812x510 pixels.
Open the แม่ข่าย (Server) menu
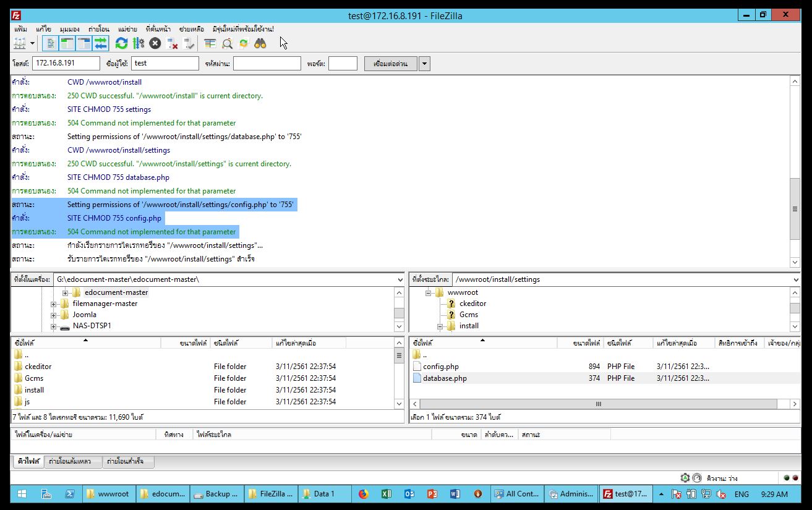coord(128,29)
